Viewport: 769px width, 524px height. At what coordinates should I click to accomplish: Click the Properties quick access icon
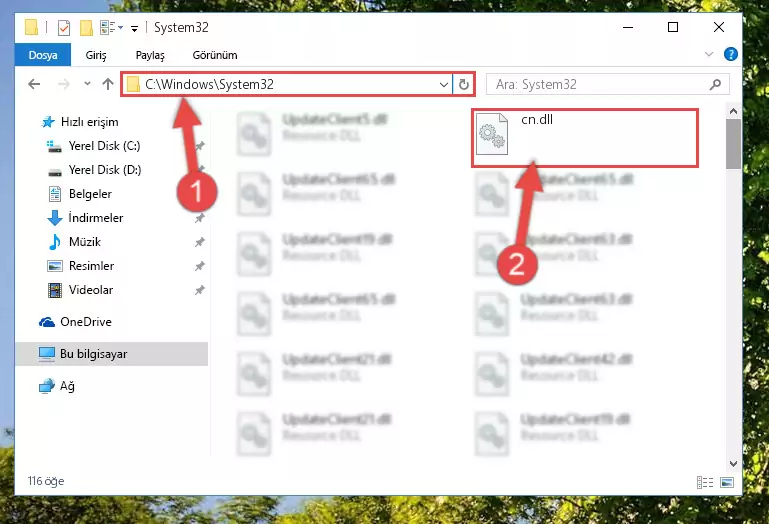(x=64, y=27)
